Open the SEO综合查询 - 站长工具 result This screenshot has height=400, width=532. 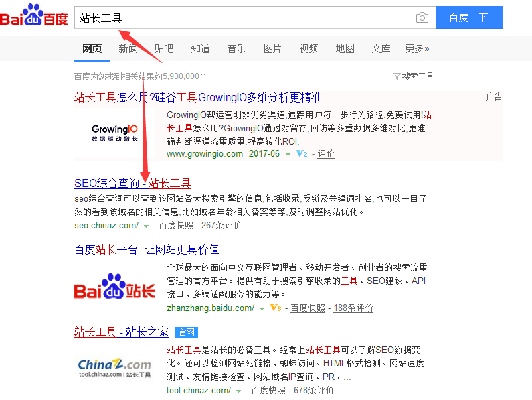click(x=132, y=183)
